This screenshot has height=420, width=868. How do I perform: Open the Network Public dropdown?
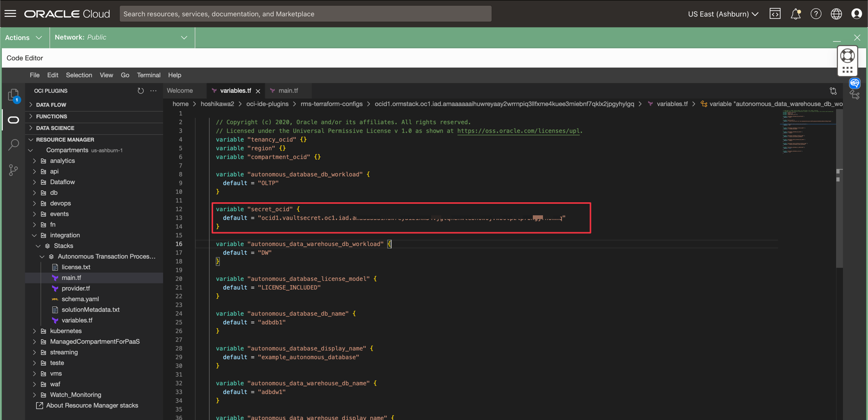pyautogui.click(x=121, y=37)
